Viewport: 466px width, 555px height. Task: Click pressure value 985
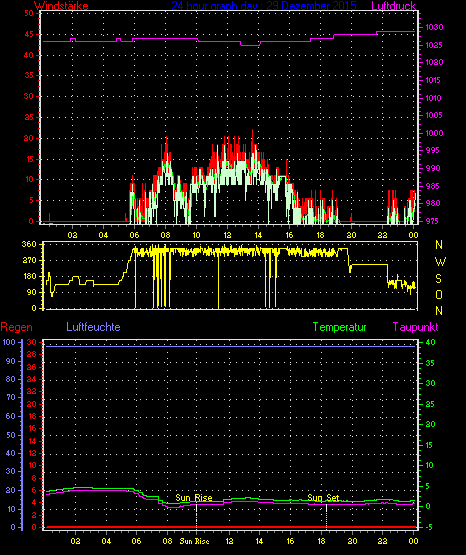point(432,186)
